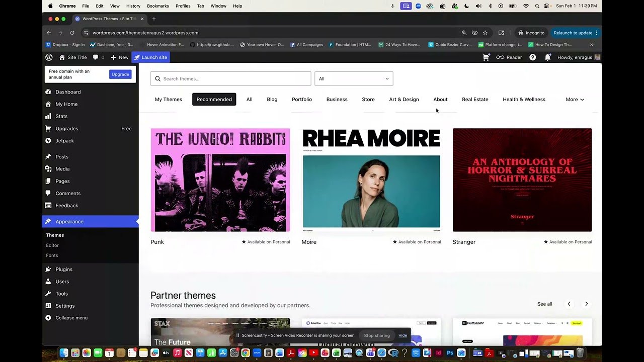This screenshot has height=362, width=644.
Task: Open the Howdy, enragus account menu
Action: tap(579, 57)
